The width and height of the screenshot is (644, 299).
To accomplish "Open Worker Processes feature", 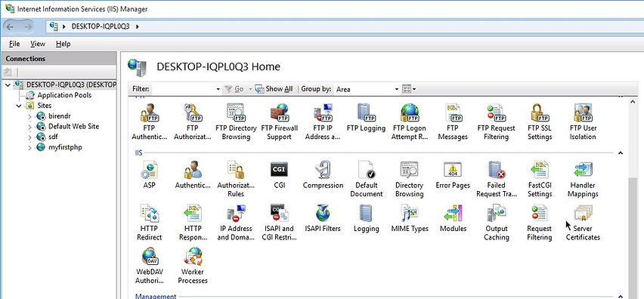I will pos(193,266).
